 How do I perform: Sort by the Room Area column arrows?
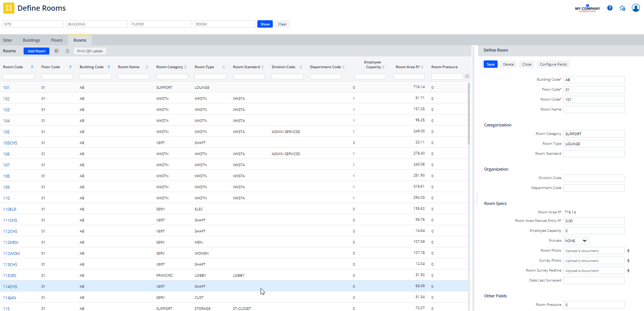click(422, 67)
